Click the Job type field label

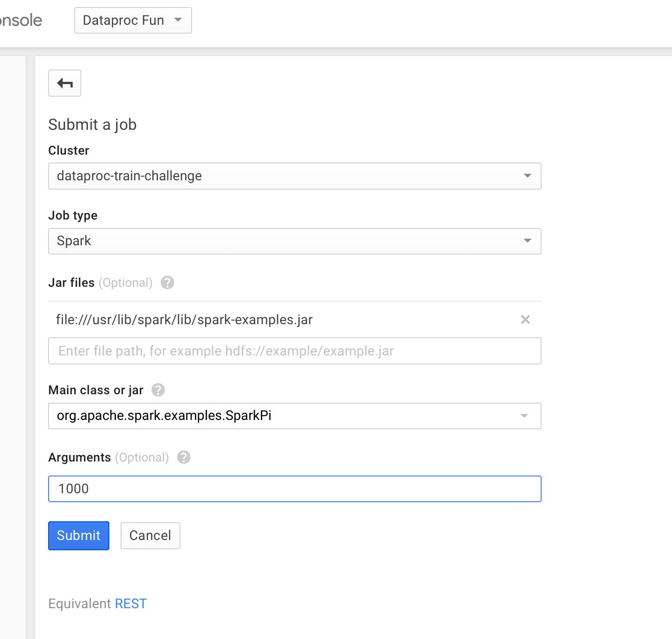pyautogui.click(x=73, y=215)
